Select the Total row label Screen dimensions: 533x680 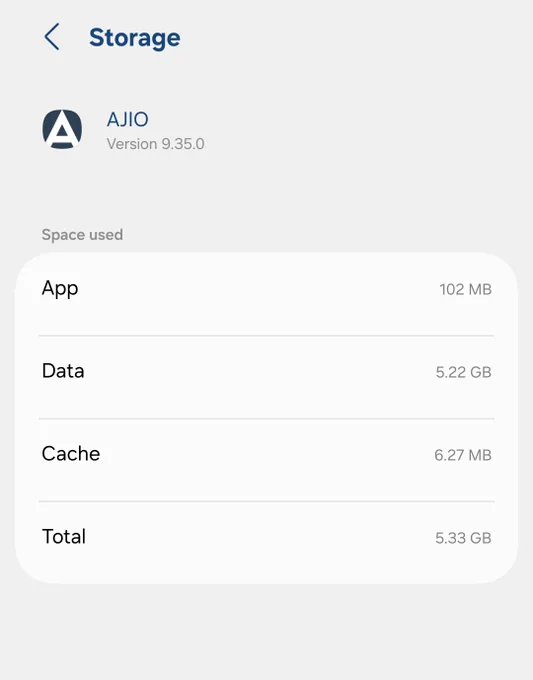pos(64,537)
